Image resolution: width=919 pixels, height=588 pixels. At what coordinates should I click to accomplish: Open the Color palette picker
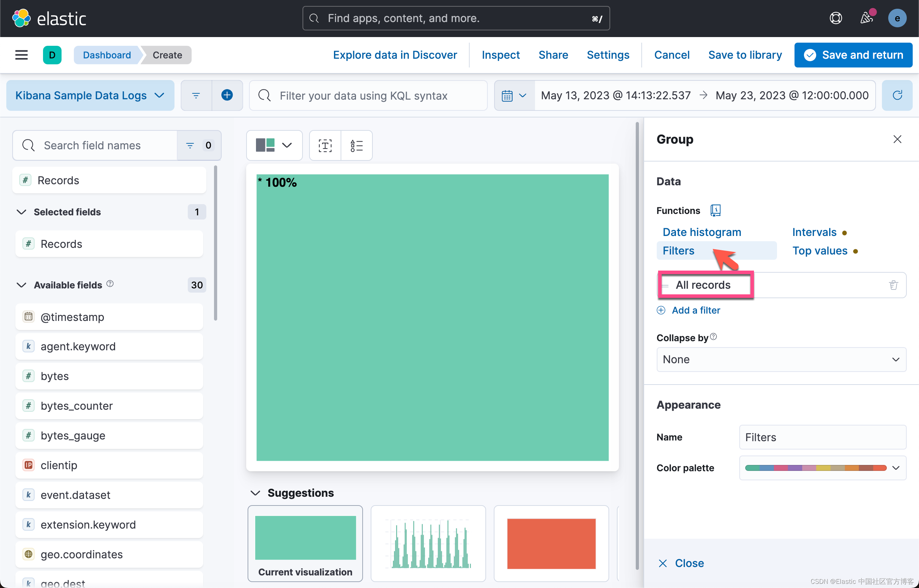822,468
